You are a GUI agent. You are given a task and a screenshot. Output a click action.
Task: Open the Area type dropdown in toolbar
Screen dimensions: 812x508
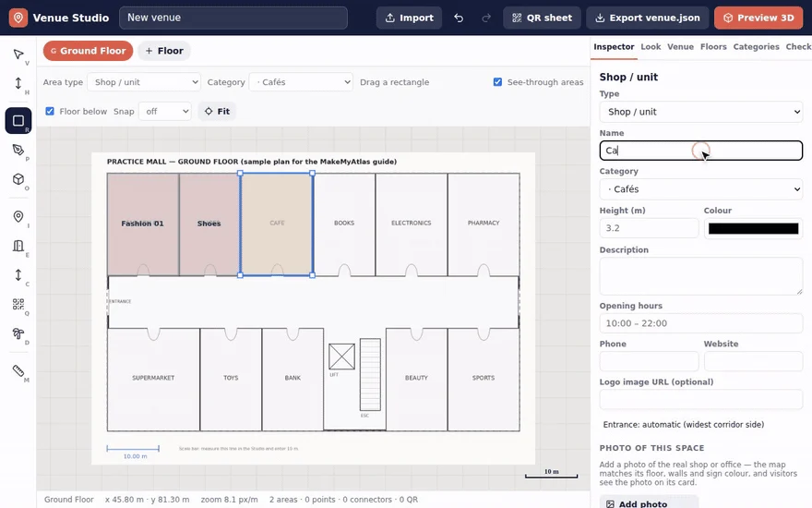pos(144,82)
